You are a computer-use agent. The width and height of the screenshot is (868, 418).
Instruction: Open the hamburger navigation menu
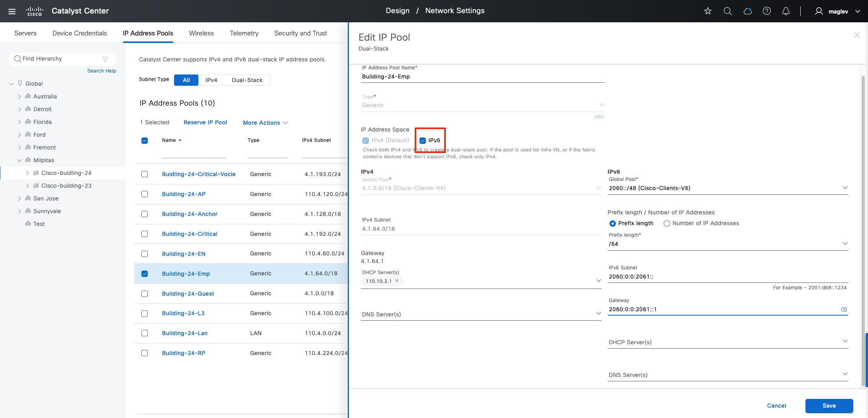click(12, 11)
